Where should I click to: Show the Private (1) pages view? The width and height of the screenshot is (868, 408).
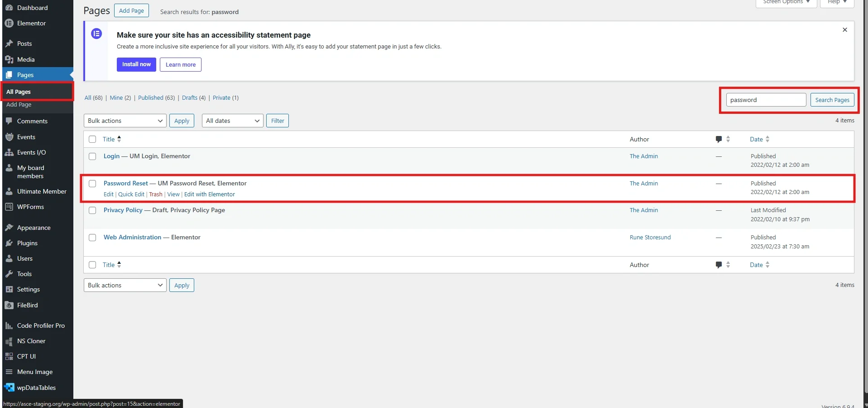click(225, 97)
